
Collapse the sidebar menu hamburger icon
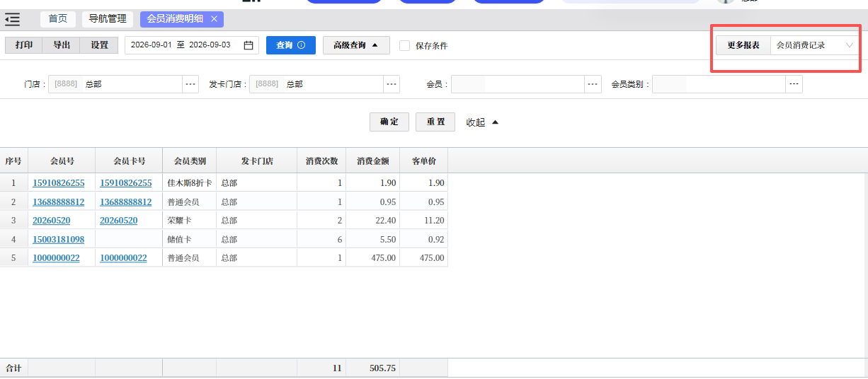(12, 19)
